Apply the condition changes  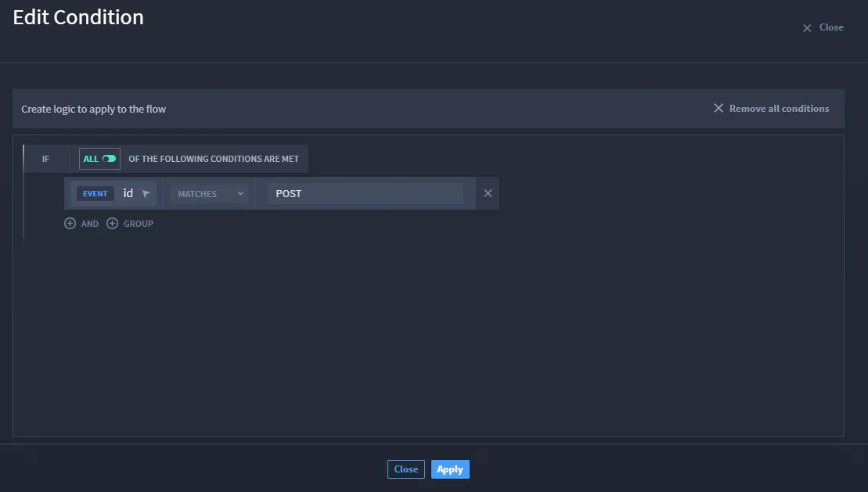point(450,469)
